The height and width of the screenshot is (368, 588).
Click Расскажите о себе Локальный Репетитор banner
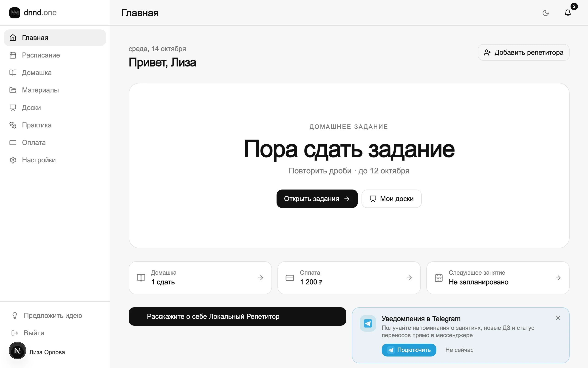[x=237, y=316]
